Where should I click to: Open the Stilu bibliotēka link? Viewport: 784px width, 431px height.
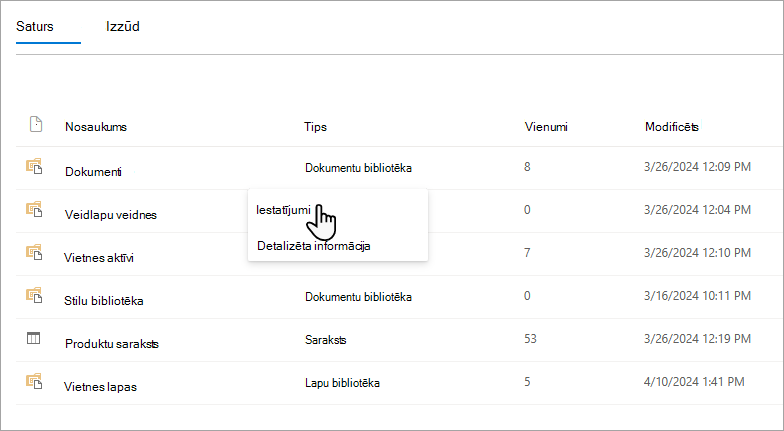point(104,301)
